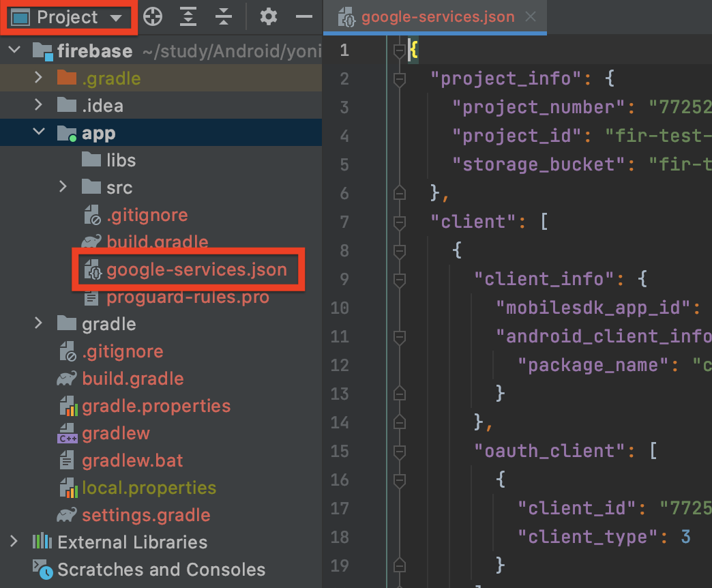Fold the object starting at line 16
Screen dimensions: 712x588
click(x=400, y=481)
